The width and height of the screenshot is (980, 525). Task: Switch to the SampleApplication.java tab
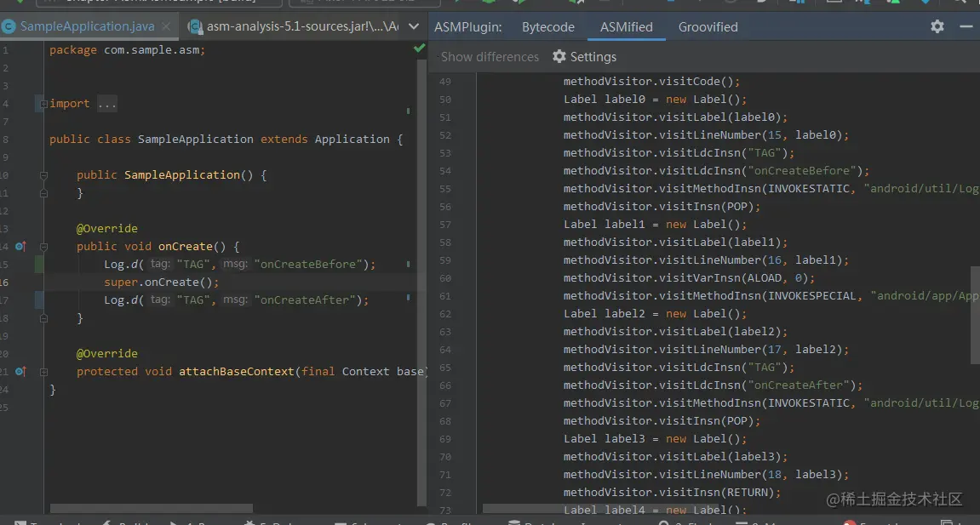(x=87, y=26)
